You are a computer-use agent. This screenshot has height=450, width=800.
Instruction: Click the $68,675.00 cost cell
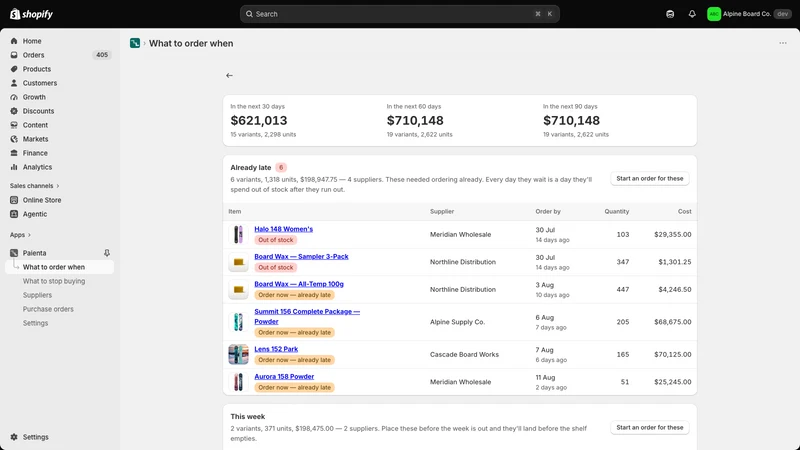coord(672,322)
